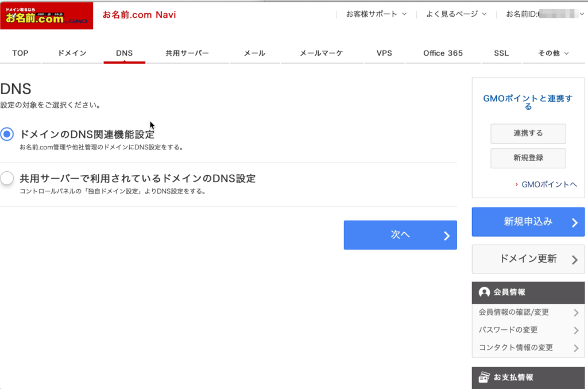The width and height of the screenshot is (588, 389).
Task: Click the 連携する button
Action: click(x=528, y=133)
